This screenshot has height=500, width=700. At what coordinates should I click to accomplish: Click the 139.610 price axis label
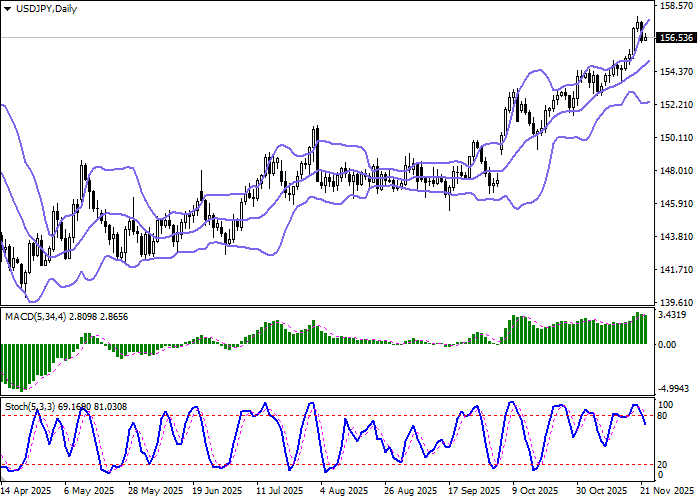[676, 302]
